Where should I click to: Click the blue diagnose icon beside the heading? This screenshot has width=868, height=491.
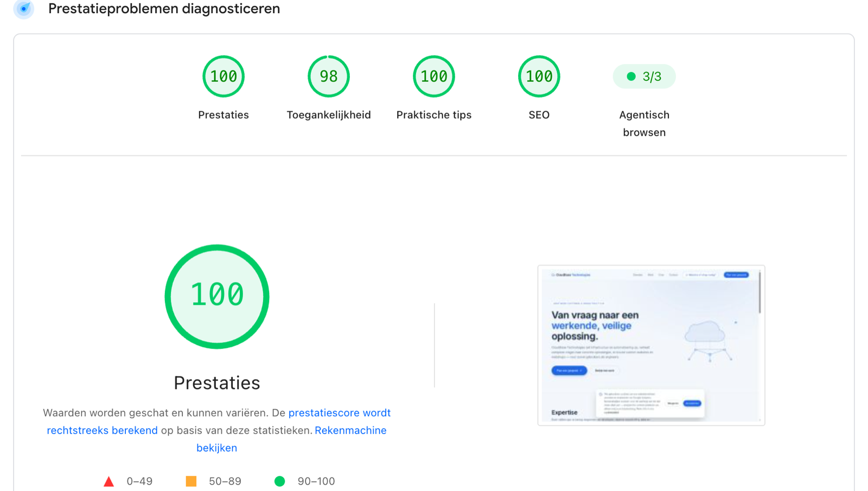pyautogui.click(x=24, y=9)
